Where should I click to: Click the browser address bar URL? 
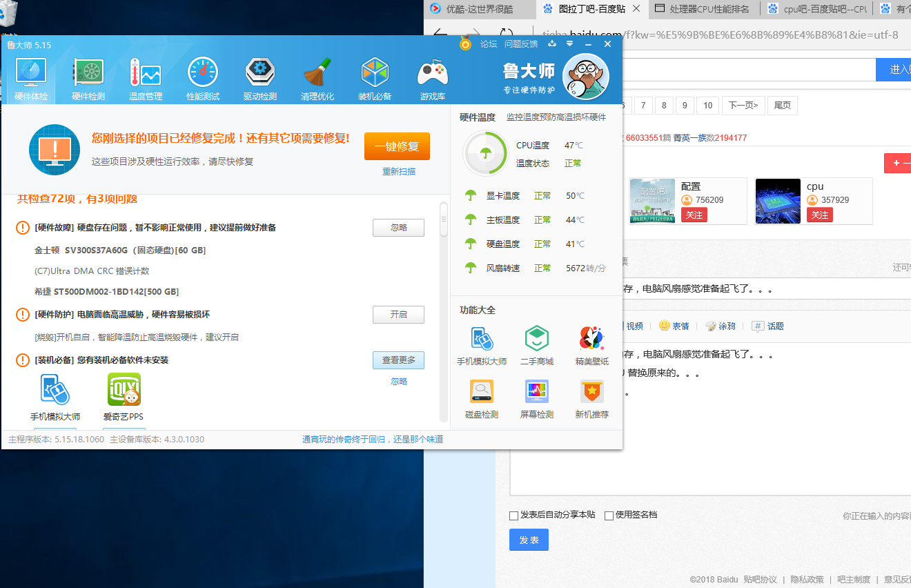click(x=720, y=35)
